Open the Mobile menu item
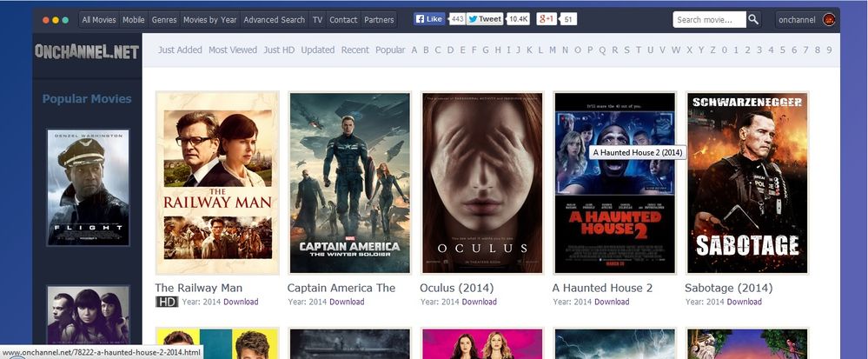Screen dimensions: 868x359 (134, 19)
